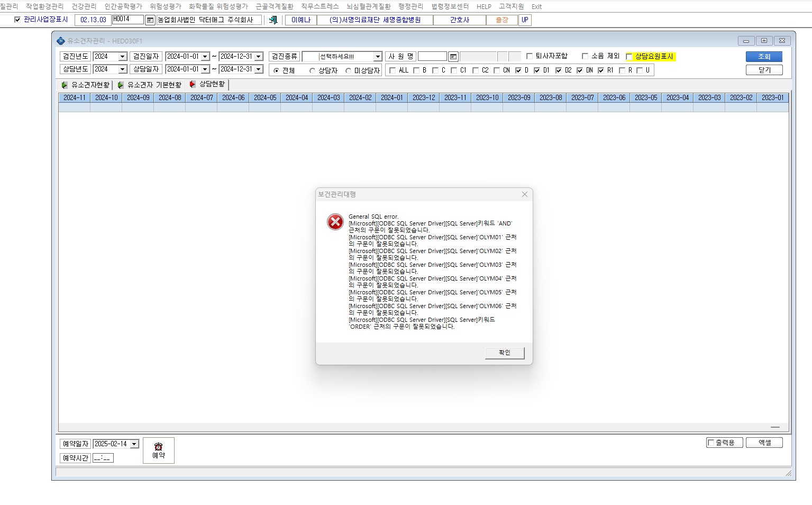Open the employee name search icon
The width and height of the screenshot is (812, 505).
[x=453, y=57]
